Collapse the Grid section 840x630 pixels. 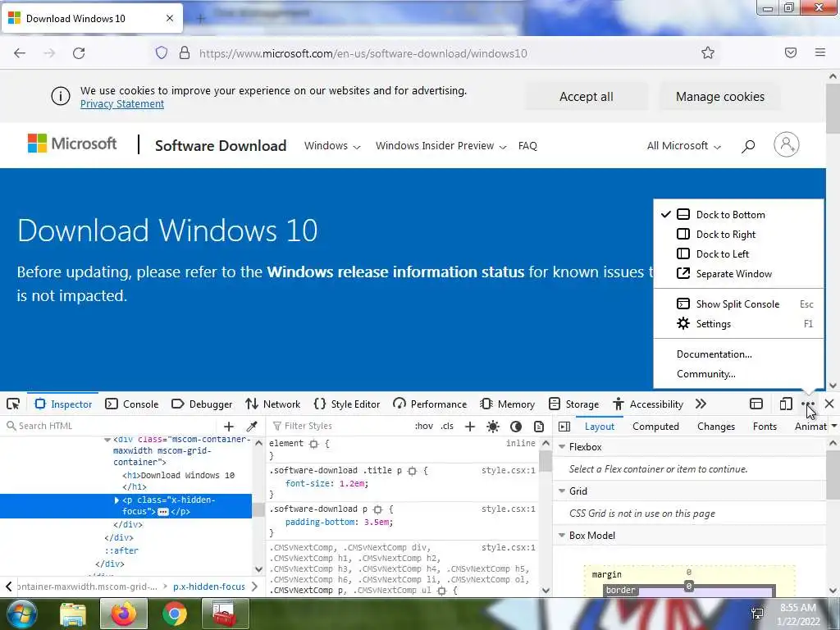[562, 491]
